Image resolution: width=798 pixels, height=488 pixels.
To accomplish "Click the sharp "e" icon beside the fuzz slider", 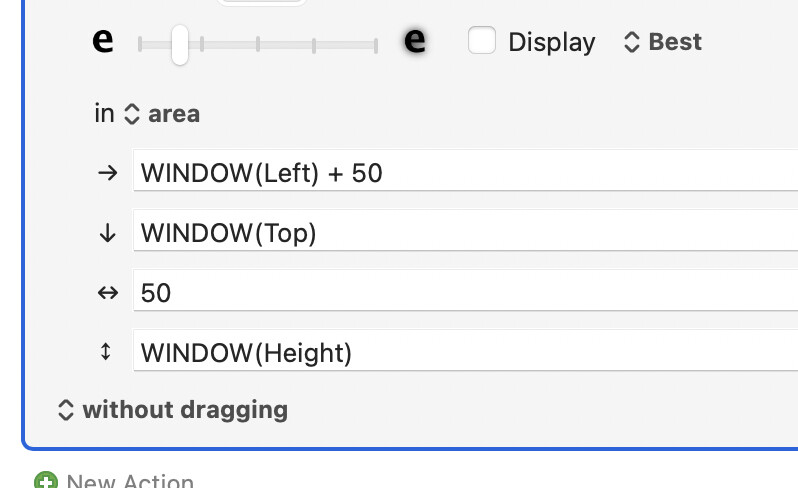I will click(x=102, y=40).
